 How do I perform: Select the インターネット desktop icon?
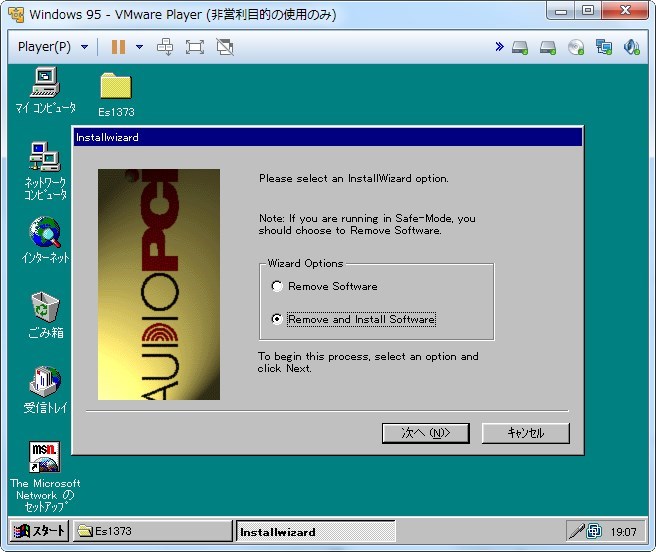[45, 240]
